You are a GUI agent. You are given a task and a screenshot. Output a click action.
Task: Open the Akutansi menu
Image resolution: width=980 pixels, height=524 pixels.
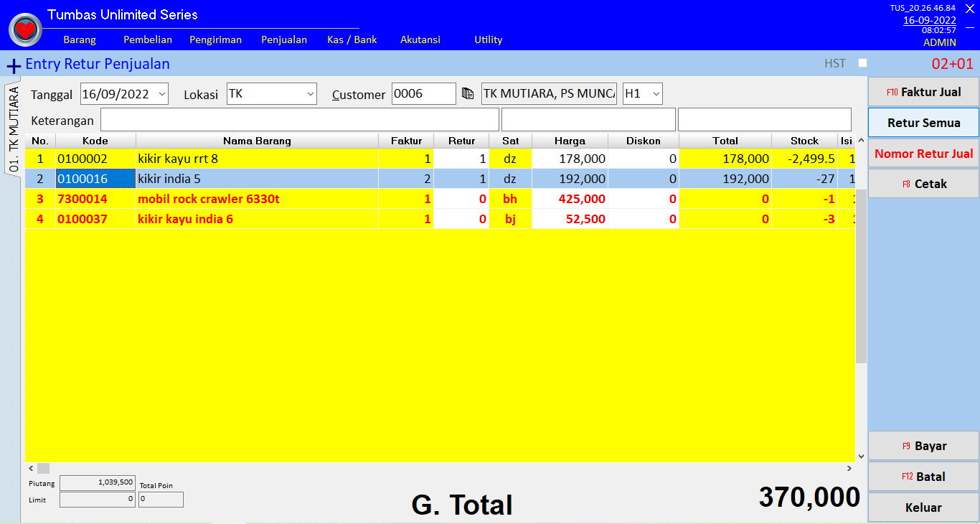point(420,39)
